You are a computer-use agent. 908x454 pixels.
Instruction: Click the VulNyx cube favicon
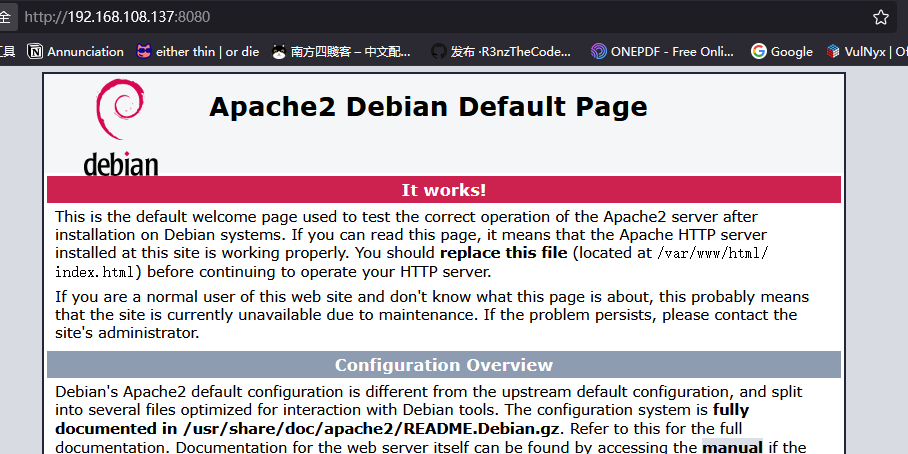833,52
